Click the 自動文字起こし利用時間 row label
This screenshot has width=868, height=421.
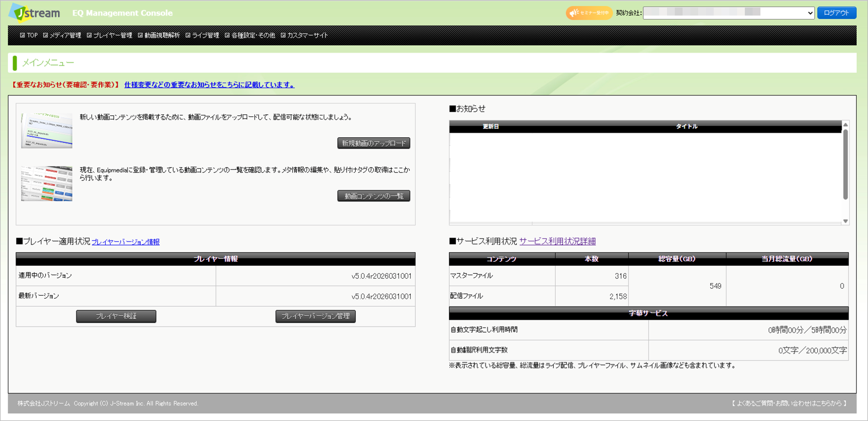click(484, 329)
